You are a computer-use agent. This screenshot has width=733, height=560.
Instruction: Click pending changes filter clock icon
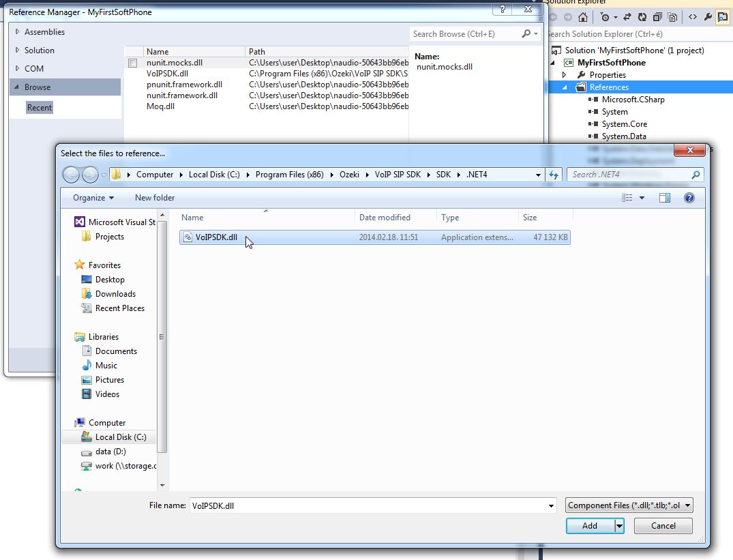click(605, 17)
